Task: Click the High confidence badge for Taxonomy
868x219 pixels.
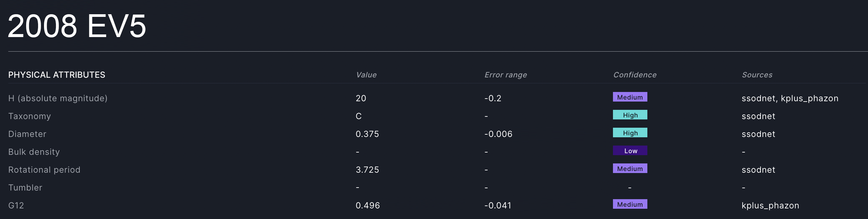Action: click(x=630, y=115)
